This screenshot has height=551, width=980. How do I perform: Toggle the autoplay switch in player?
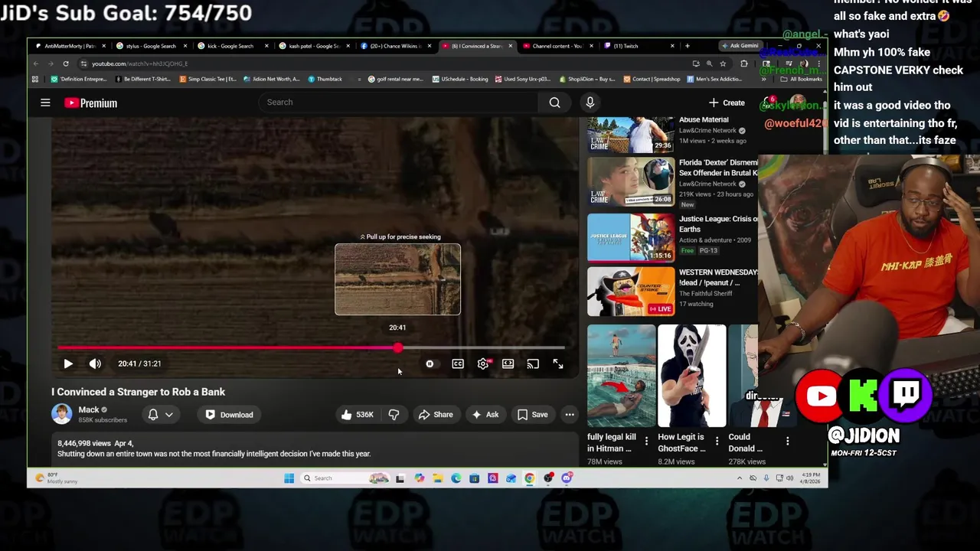430,364
